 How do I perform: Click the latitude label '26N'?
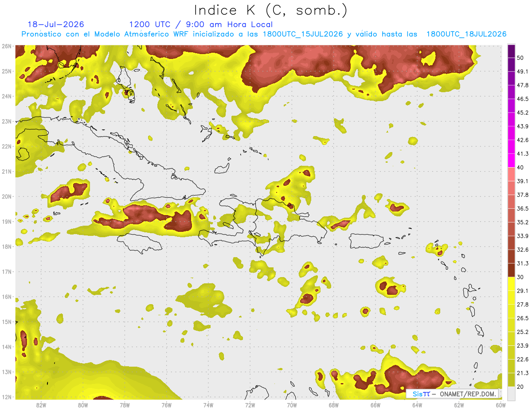(x=6, y=46)
